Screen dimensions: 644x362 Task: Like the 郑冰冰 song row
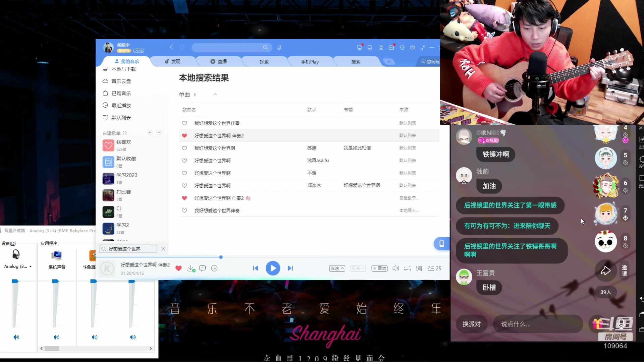click(184, 185)
